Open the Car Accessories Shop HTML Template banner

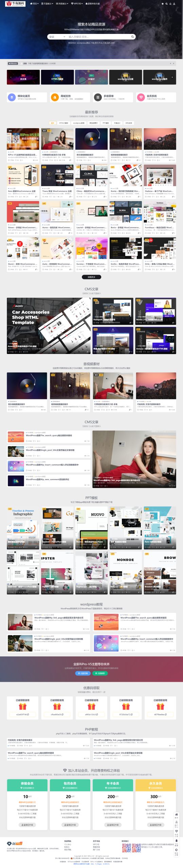pyautogui.click(x=49, y=326)
